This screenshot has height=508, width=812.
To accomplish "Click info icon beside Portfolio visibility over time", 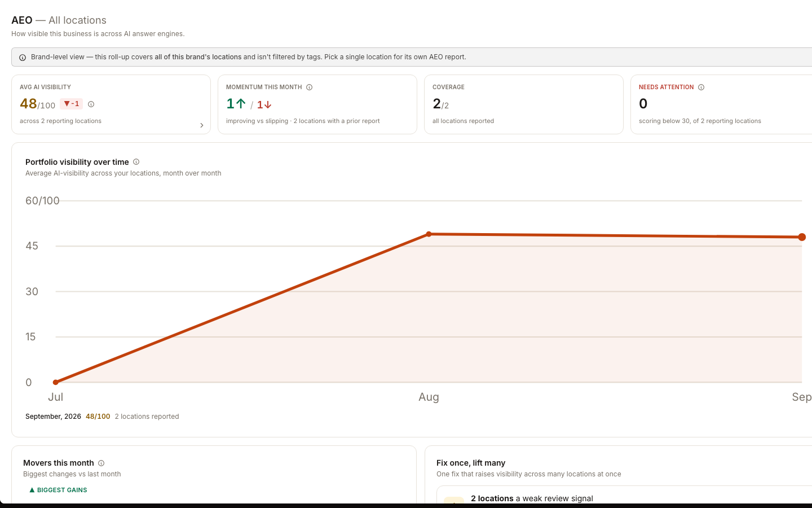I will point(136,162).
